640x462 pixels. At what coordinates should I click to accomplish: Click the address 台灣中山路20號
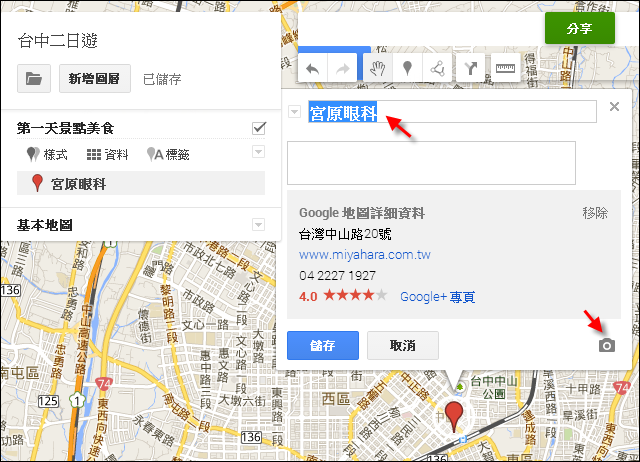(x=345, y=234)
